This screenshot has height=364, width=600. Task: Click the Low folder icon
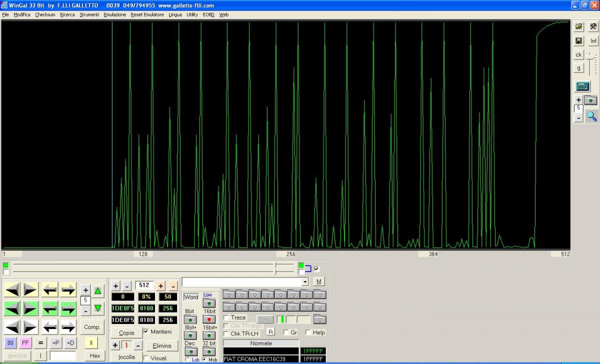pos(209,303)
